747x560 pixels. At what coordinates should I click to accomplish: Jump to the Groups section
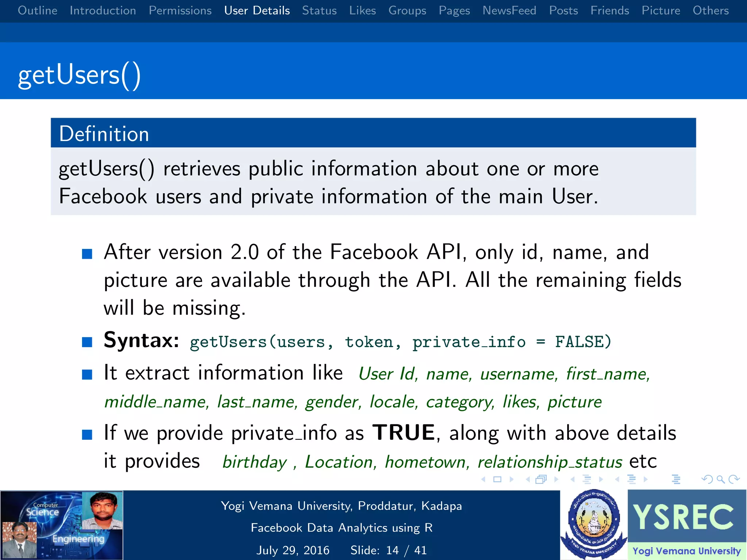tap(407, 11)
